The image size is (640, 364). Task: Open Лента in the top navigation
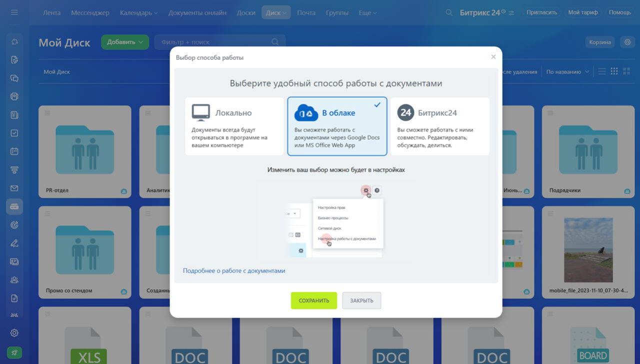click(x=51, y=12)
